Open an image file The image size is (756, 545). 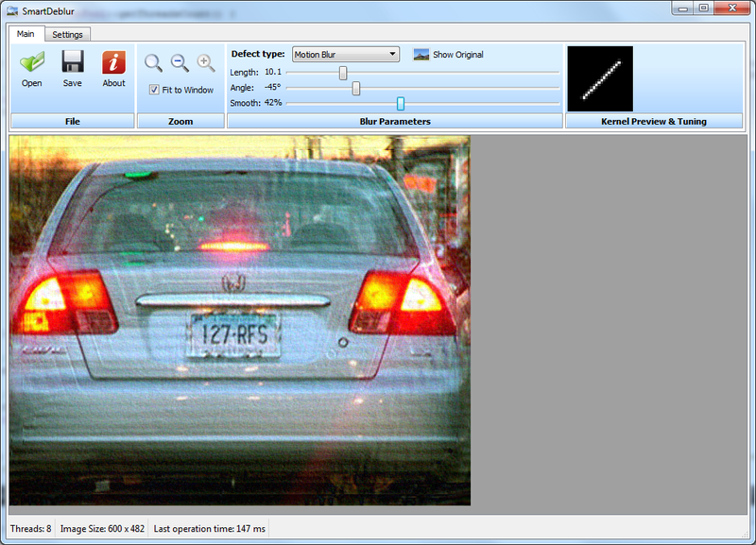tap(30, 71)
